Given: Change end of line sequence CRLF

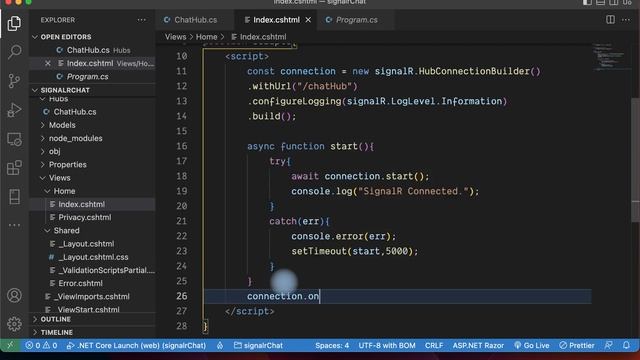Looking at the screenshot, I should 434,345.
